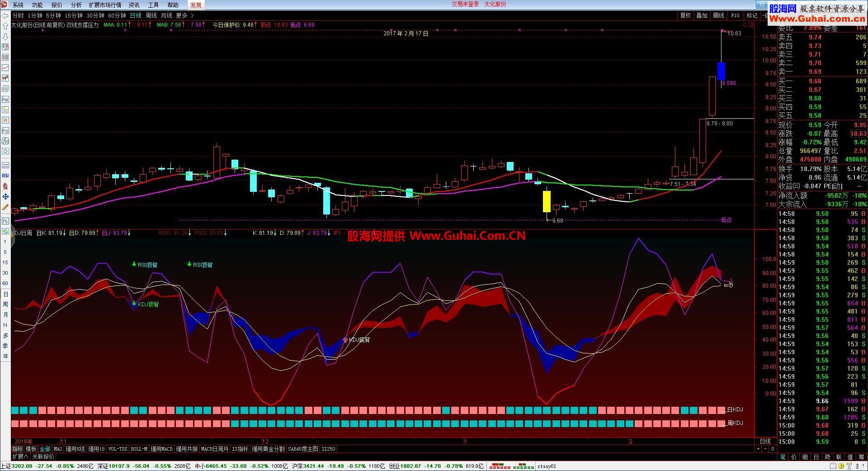Click the multi-window news sidebar icon
Viewport: 868px width, 471px height.
point(5,89)
